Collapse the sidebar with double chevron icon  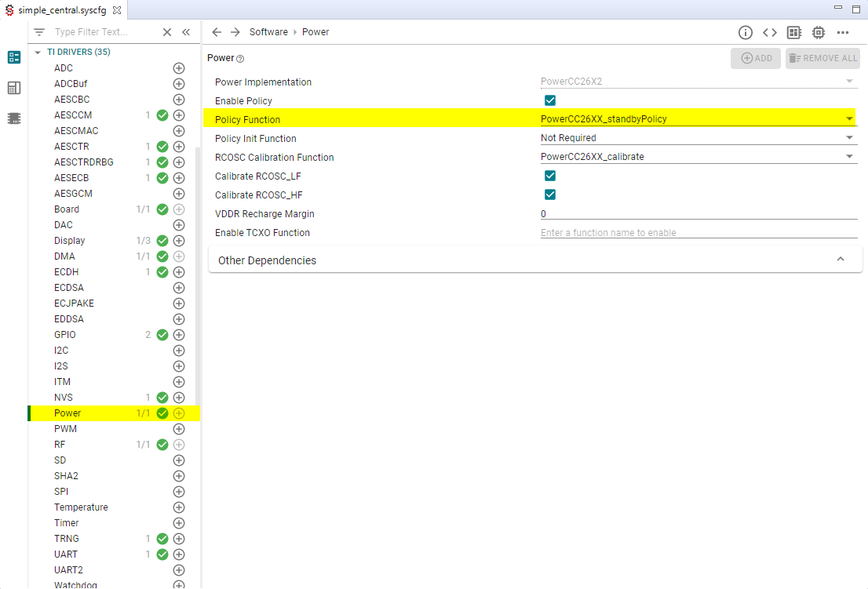[x=186, y=32]
